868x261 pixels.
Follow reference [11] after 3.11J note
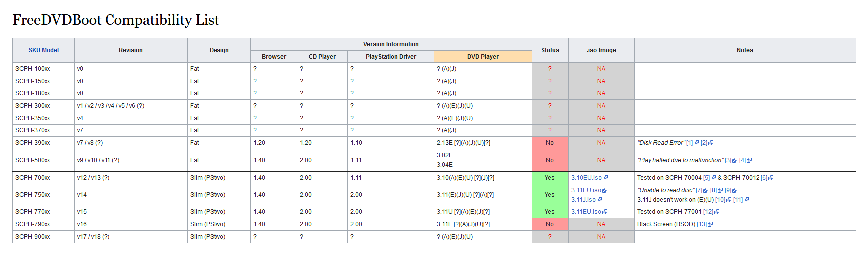[738, 200]
